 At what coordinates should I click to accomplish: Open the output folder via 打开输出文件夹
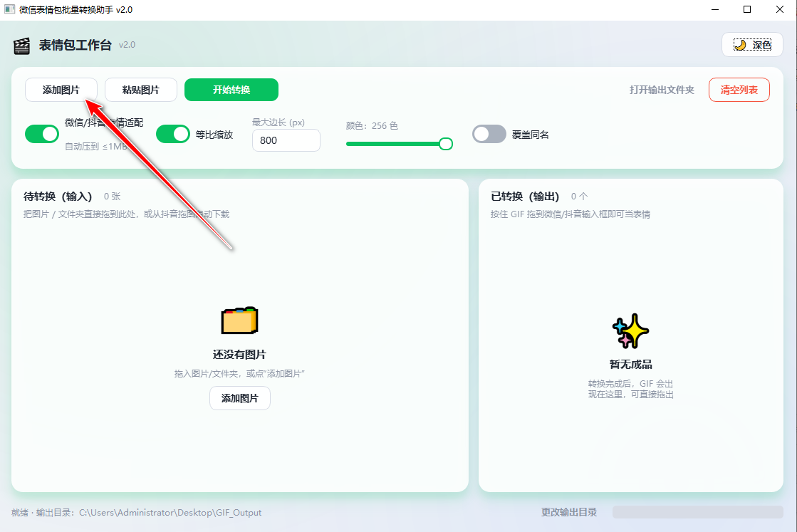coord(662,90)
